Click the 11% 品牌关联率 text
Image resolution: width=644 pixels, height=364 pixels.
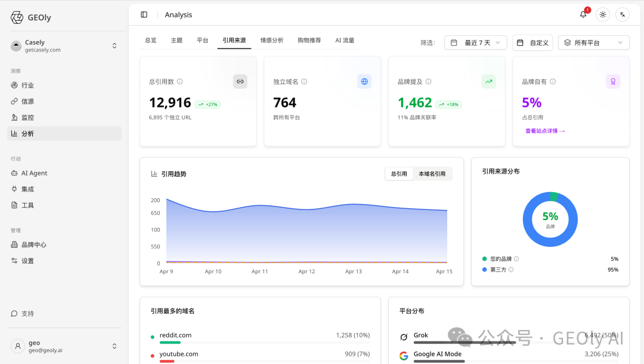[x=417, y=118]
